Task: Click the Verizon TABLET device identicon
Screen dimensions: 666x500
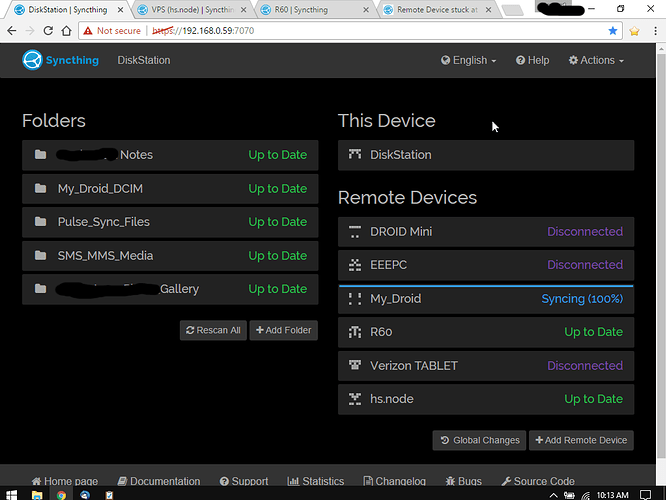Action: pyautogui.click(x=355, y=365)
